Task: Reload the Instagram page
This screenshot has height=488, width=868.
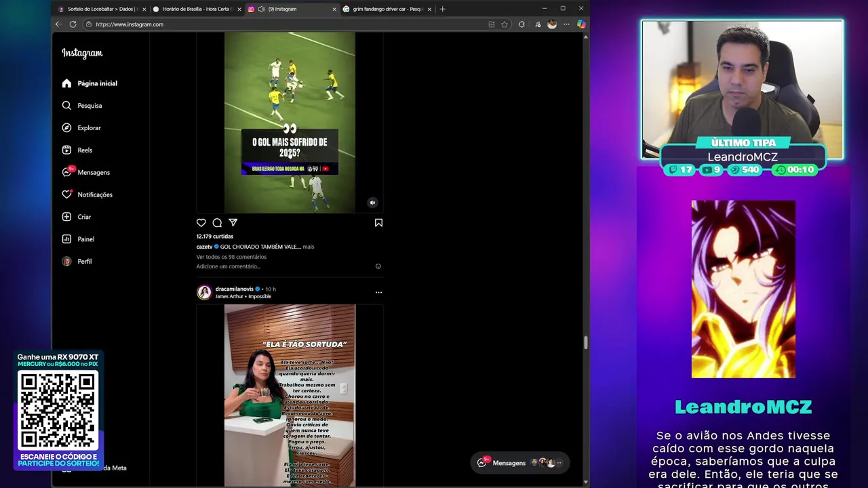Action: 73,24
